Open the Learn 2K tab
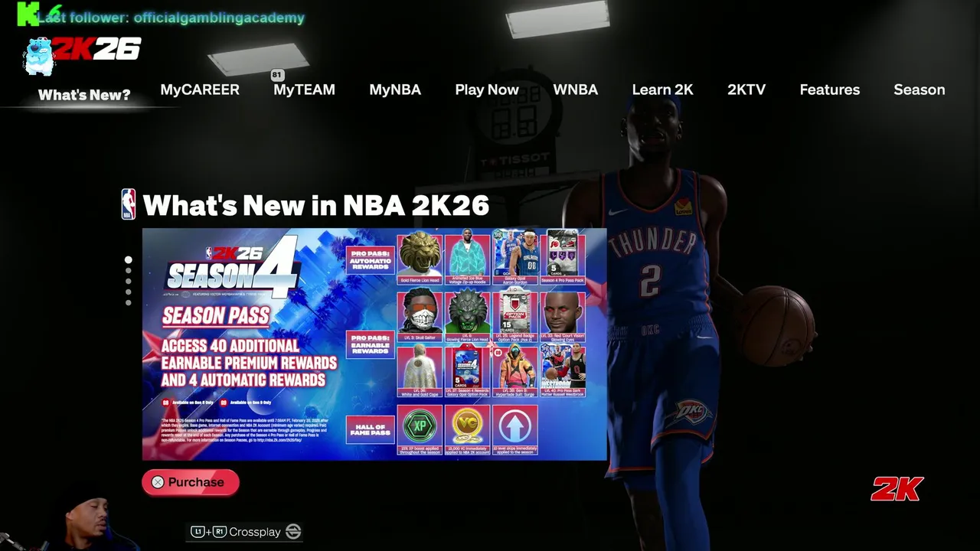The image size is (980, 551). pos(662,90)
